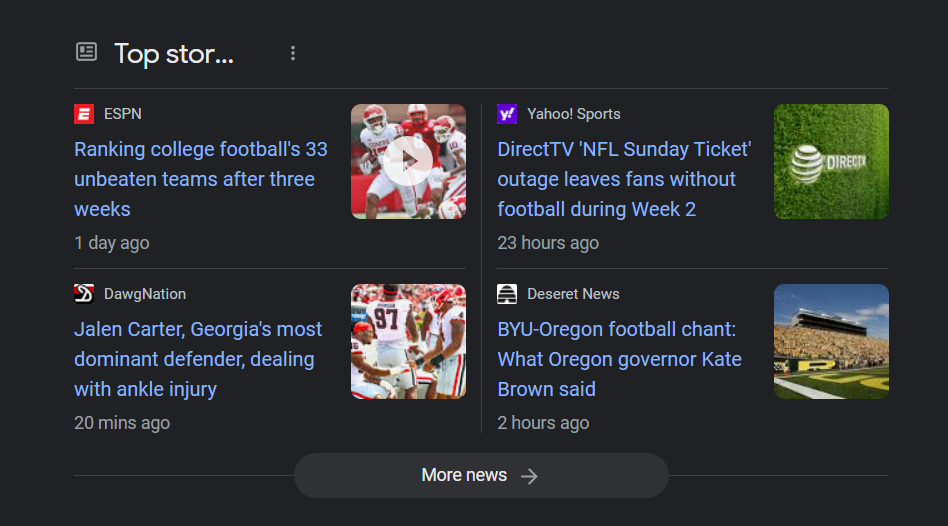Play the ESPN college football video
The height and width of the screenshot is (526, 948).
coord(408,161)
